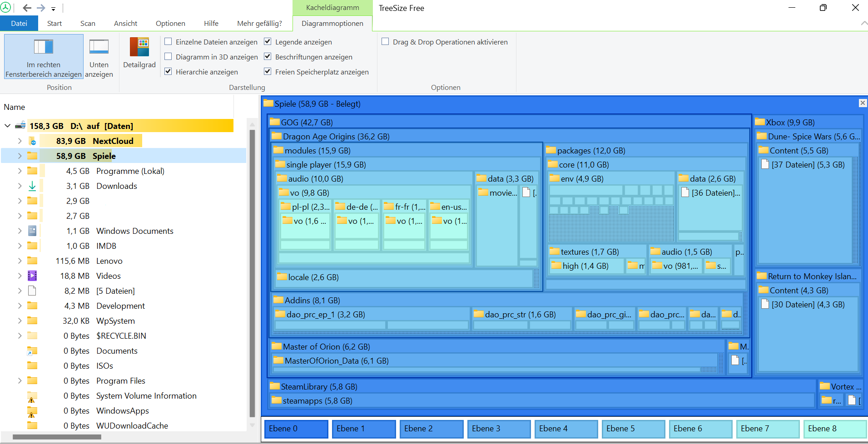This screenshot has height=444, width=868.
Task: Click the [30 Dateien] file icon in treemap
Action: [765, 304]
